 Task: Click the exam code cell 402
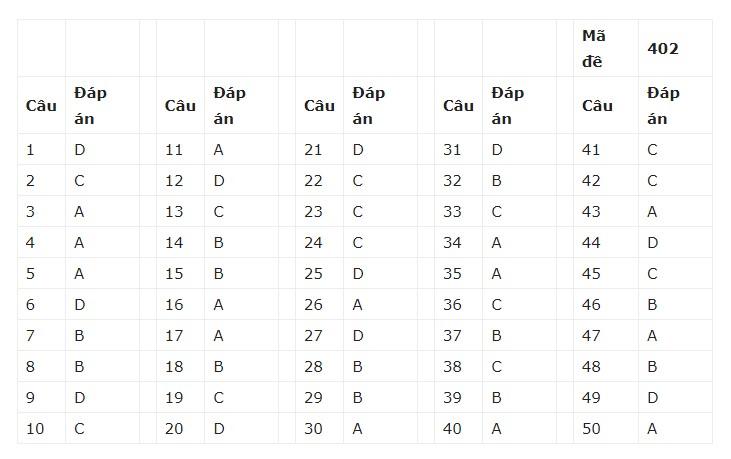664,48
